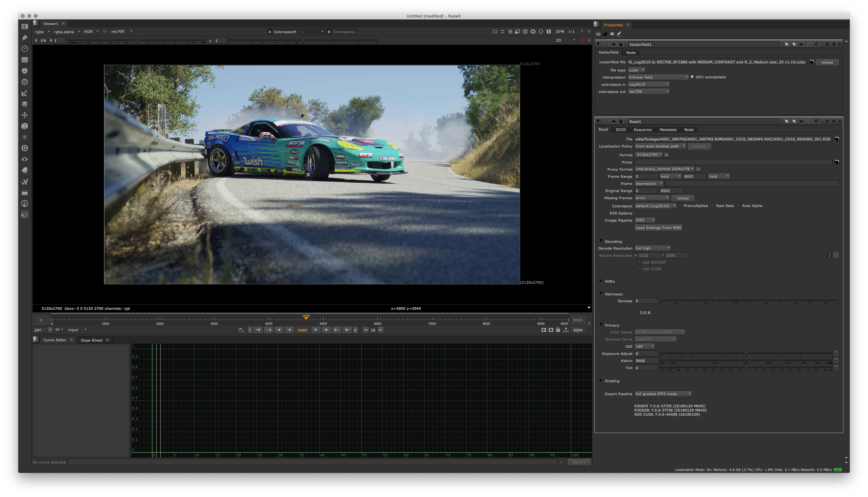Open the Transform nodes move icon
This screenshot has height=497, width=868.
tap(25, 115)
